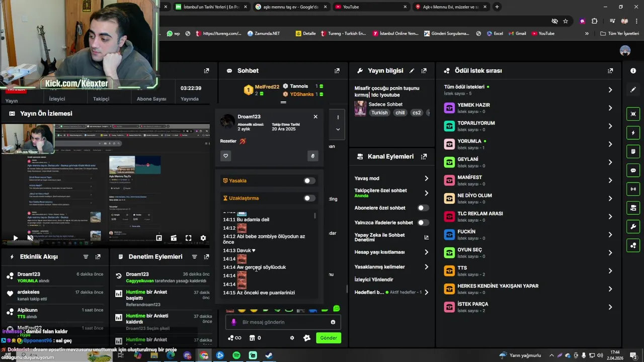The height and width of the screenshot is (362, 644).
Task: Open the three-dot menu next to user card
Action: tap(338, 117)
